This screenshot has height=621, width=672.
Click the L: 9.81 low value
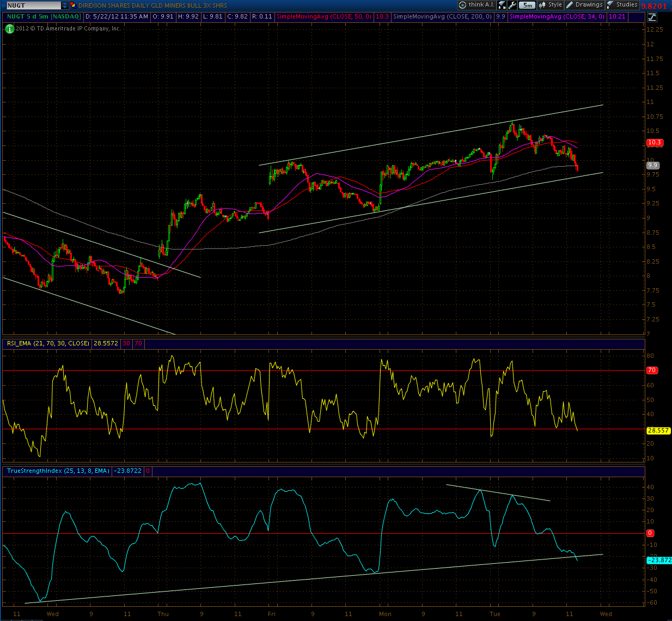point(212,16)
